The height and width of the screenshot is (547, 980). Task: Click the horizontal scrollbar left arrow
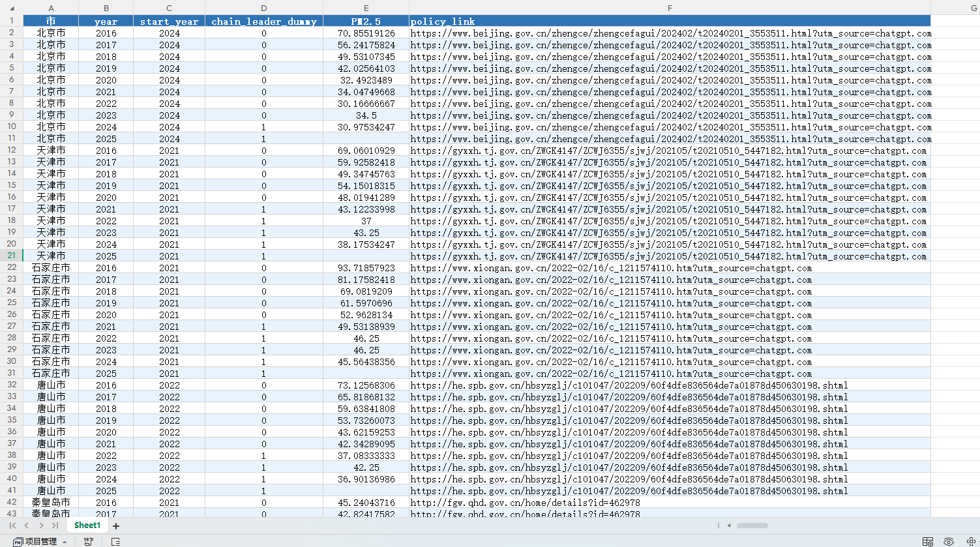(x=729, y=525)
